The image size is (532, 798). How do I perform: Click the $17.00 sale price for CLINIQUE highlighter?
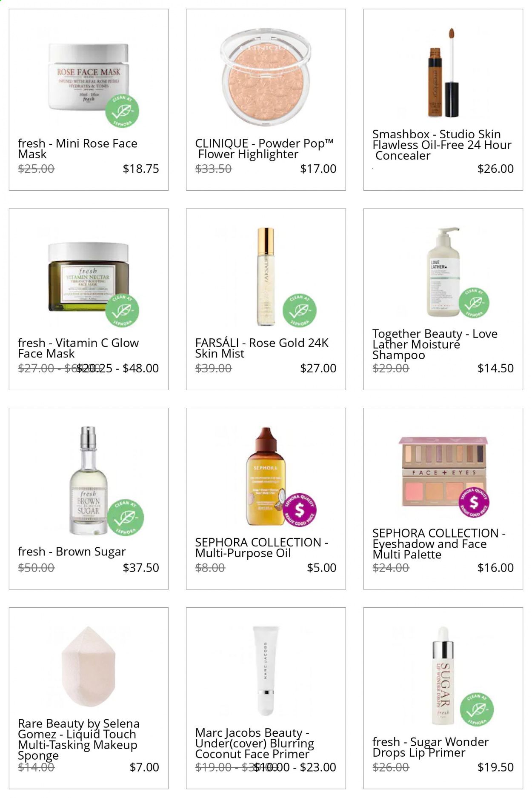coord(318,169)
